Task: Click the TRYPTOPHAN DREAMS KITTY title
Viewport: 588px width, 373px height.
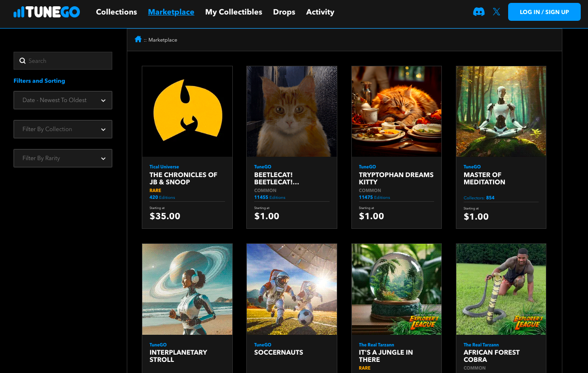Action: pos(396,179)
